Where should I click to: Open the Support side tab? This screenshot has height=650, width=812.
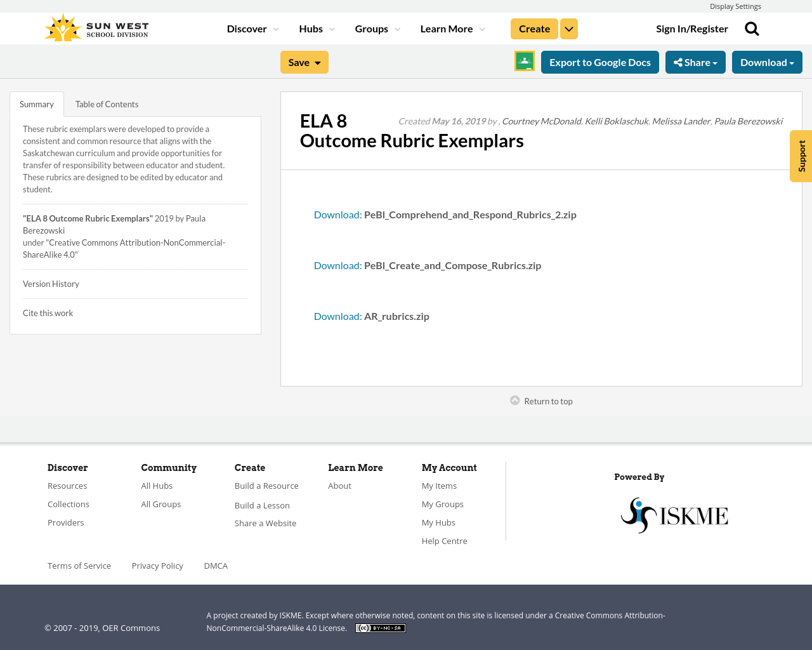click(800, 156)
